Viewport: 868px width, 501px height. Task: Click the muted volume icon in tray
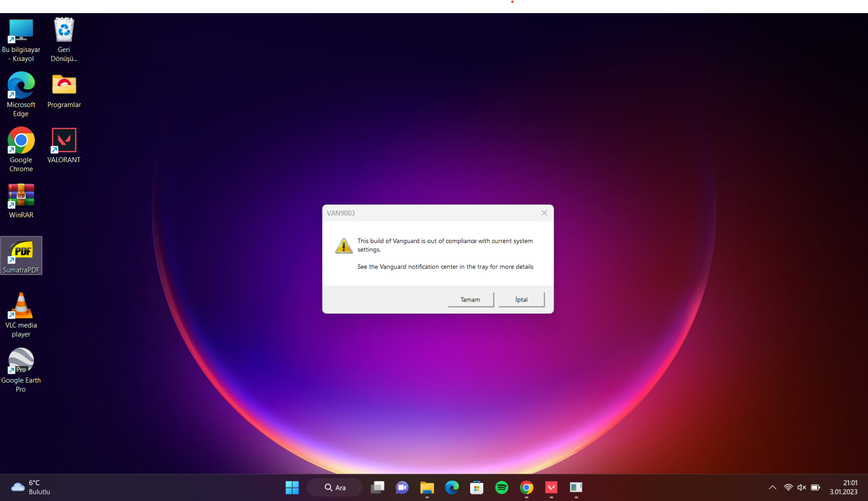point(802,488)
